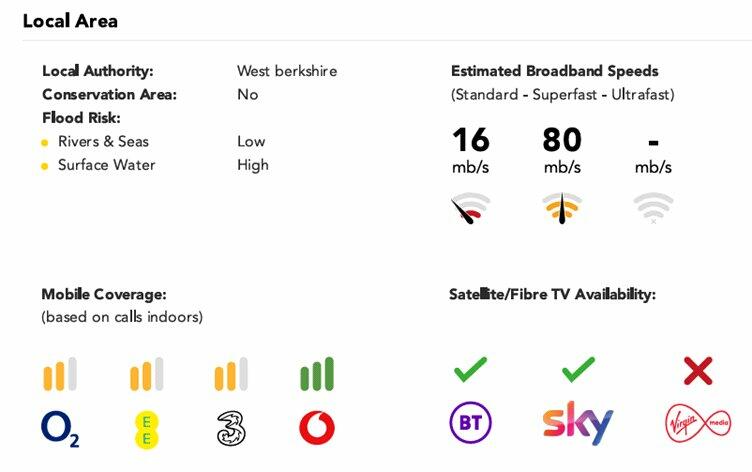
Task: Click the standard broadband speed gauge
Action: coord(470,208)
